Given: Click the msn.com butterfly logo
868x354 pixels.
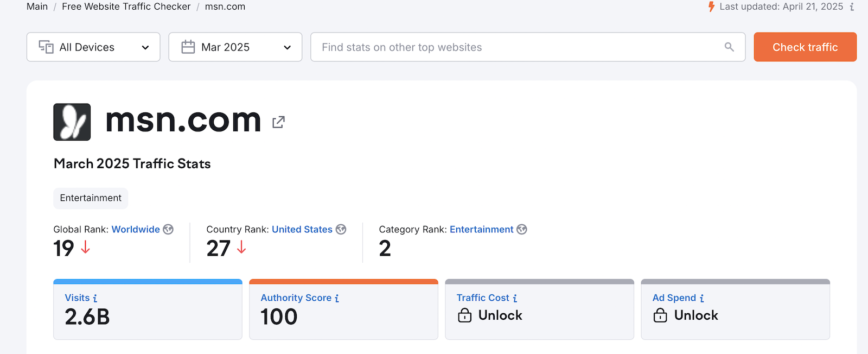Looking at the screenshot, I should pos(72,122).
